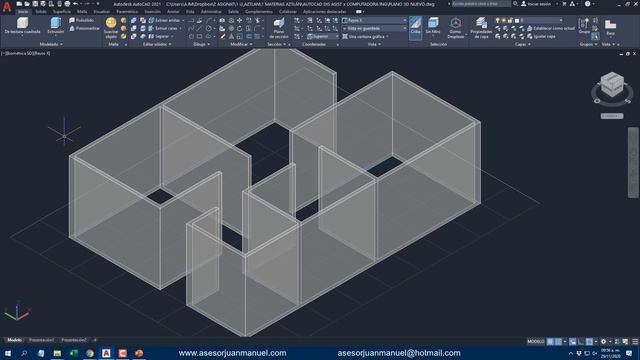Click the Pulsar/Presspull tool
Image resolution: width=640 pixels, height=360 pixels.
pos(84,28)
